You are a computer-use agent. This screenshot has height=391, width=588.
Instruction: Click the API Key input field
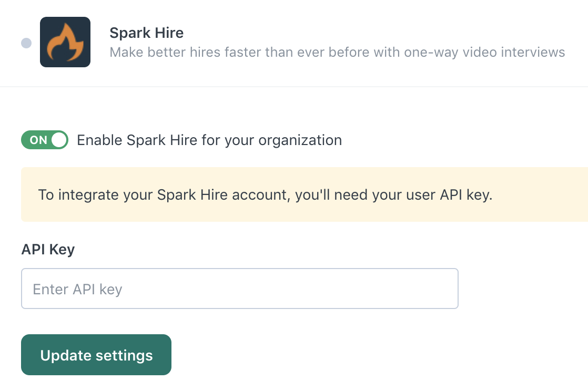coord(240,289)
